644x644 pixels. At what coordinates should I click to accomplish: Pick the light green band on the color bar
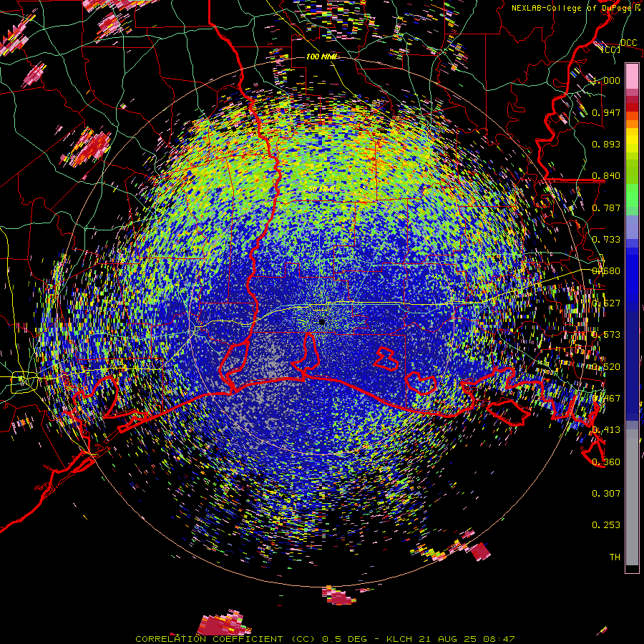coord(632,199)
